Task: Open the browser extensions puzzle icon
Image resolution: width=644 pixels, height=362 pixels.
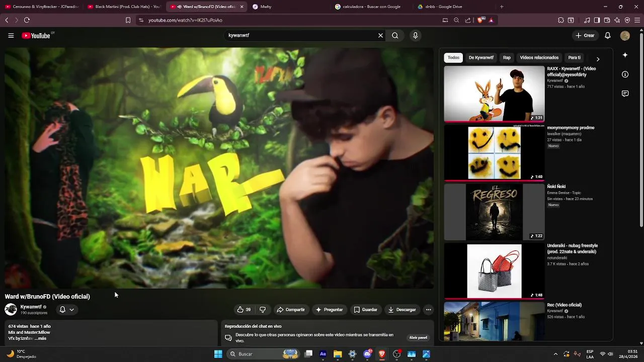Action: pos(561,20)
